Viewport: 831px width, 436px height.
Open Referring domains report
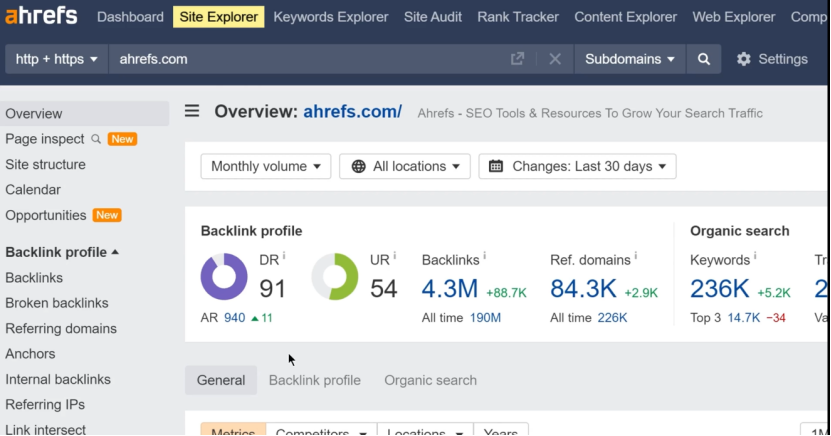[61, 328]
